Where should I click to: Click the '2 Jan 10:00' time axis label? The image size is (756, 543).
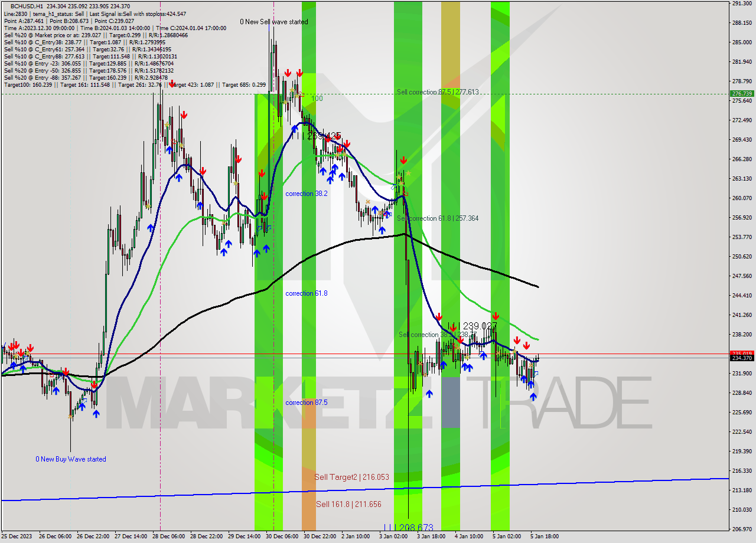coord(356,537)
